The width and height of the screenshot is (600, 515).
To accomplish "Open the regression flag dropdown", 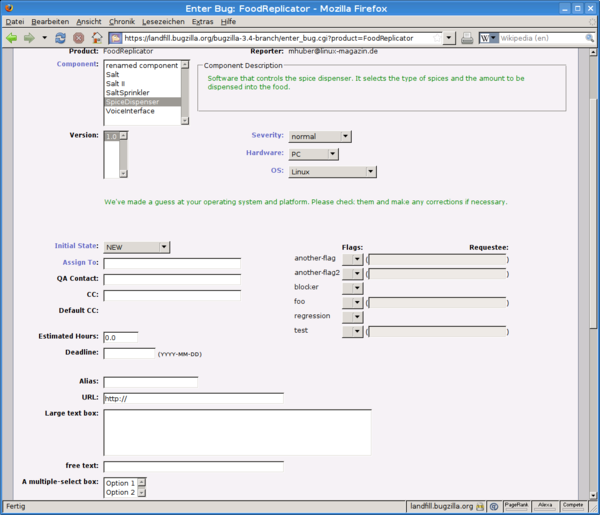I will pos(352,317).
